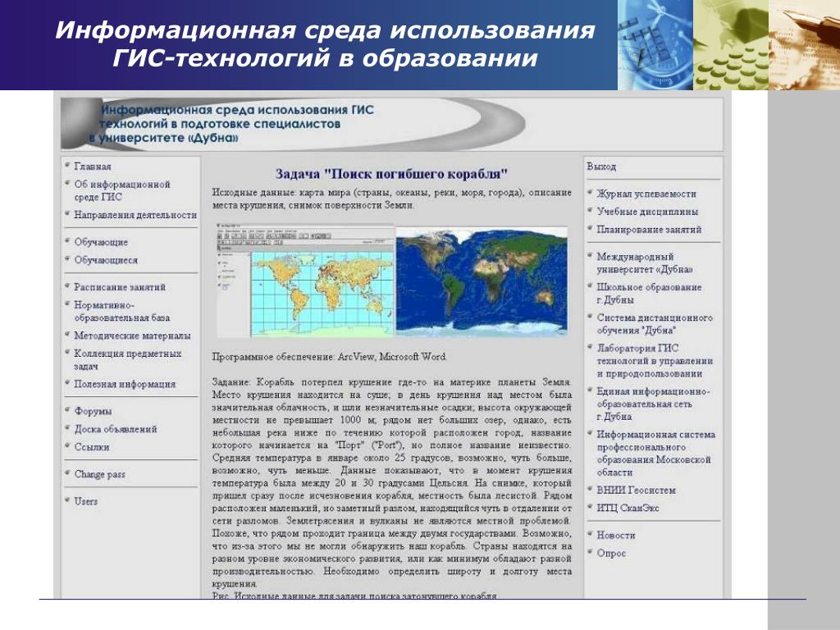Image resolution: width=840 pixels, height=630 pixels.
Task: Open the Обучающиеся section
Action: [106, 260]
